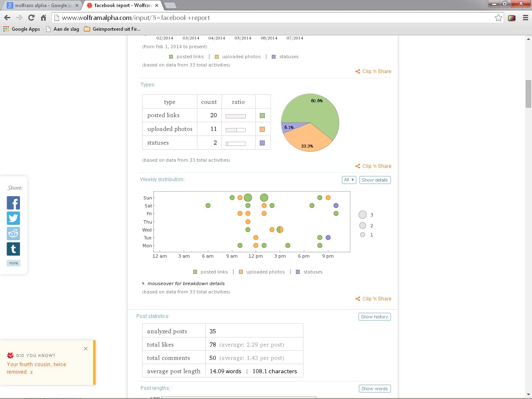The image size is (532, 399).
Task: Click the green posted links legend swatch
Action: click(x=195, y=271)
